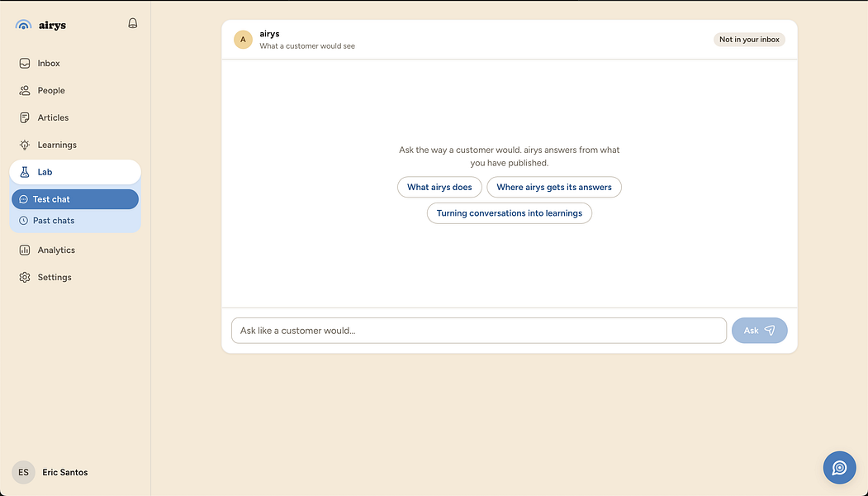Open the floating chat widget button
The width and height of the screenshot is (868, 496).
pyautogui.click(x=839, y=468)
